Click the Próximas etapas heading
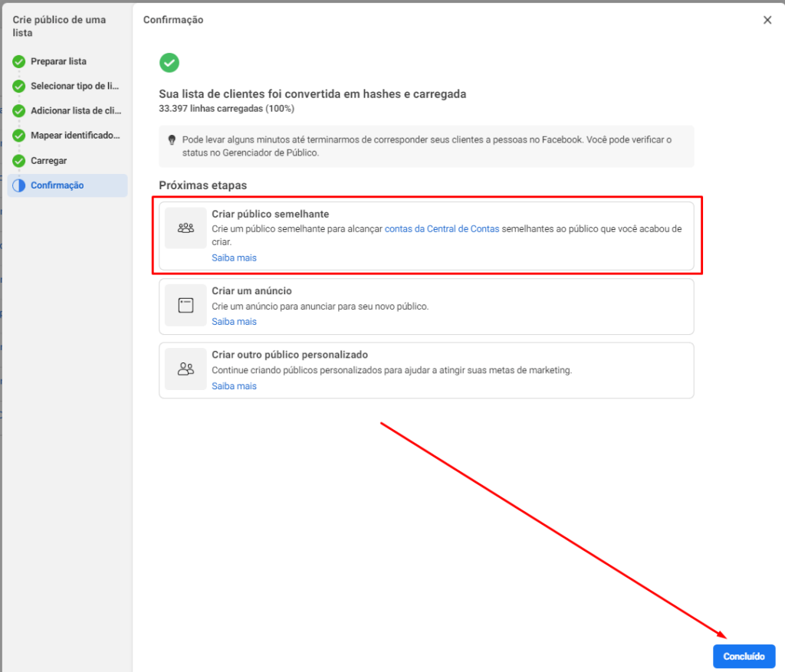Screen dimensions: 785x672 (x=202, y=185)
